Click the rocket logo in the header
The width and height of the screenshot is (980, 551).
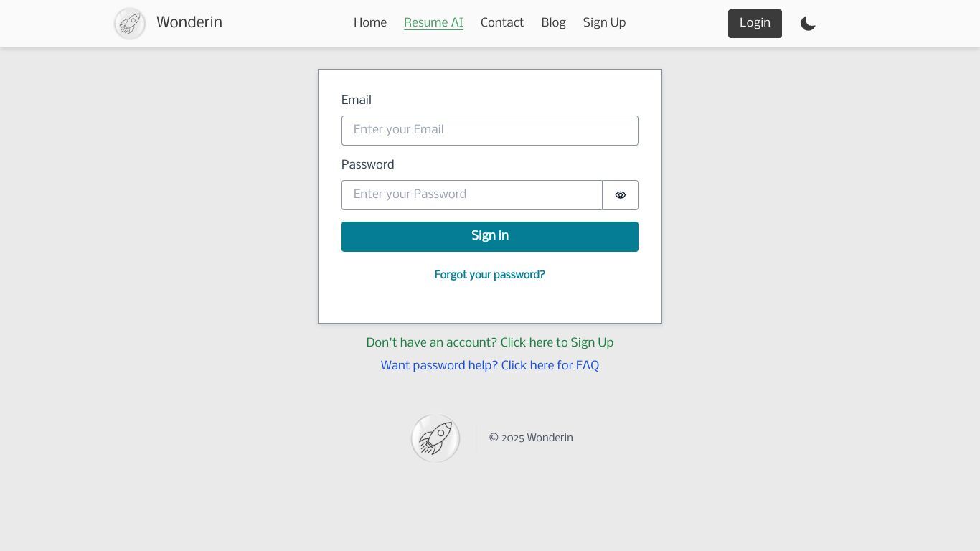click(x=130, y=24)
